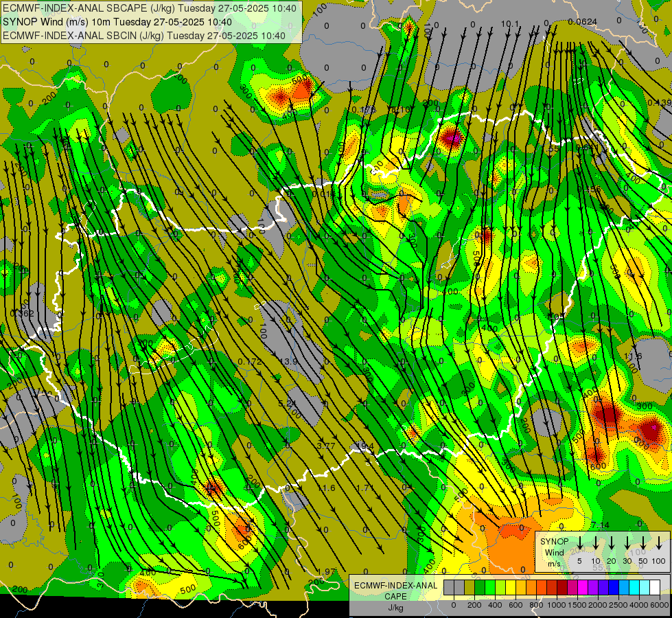
Task: Click the wind legend arrow above 10
Action: 596,542
